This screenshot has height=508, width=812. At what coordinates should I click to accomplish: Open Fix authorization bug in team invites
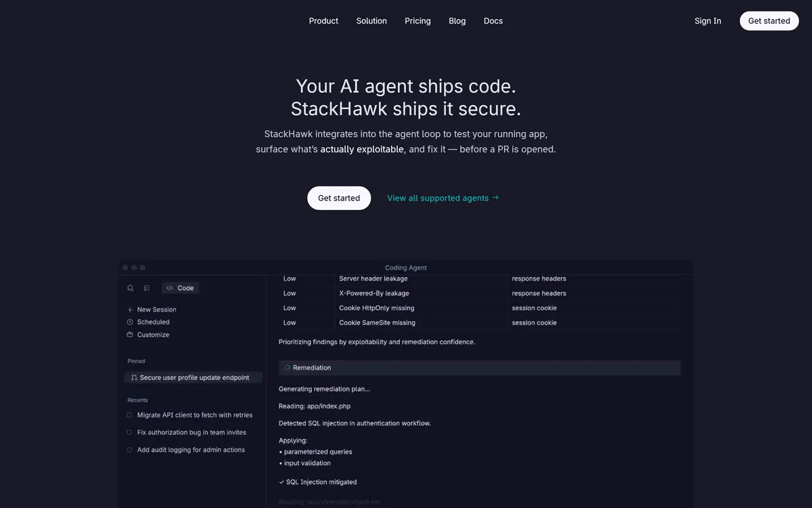click(x=191, y=432)
